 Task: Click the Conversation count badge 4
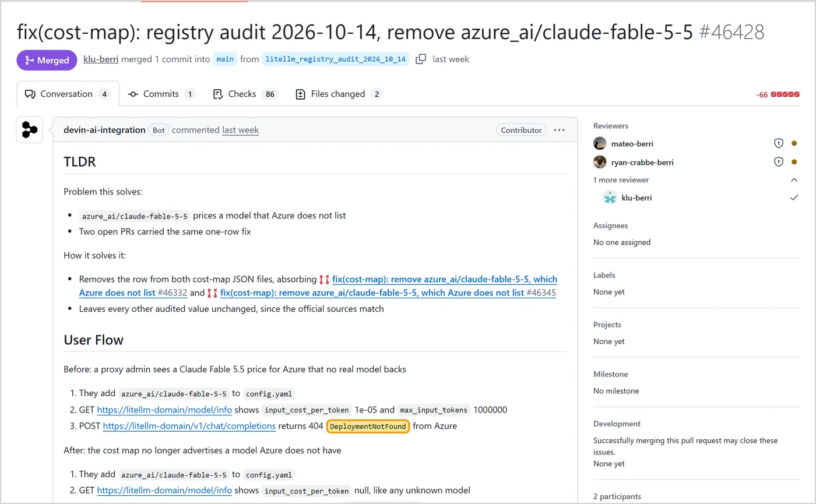click(x=104, y=94)
